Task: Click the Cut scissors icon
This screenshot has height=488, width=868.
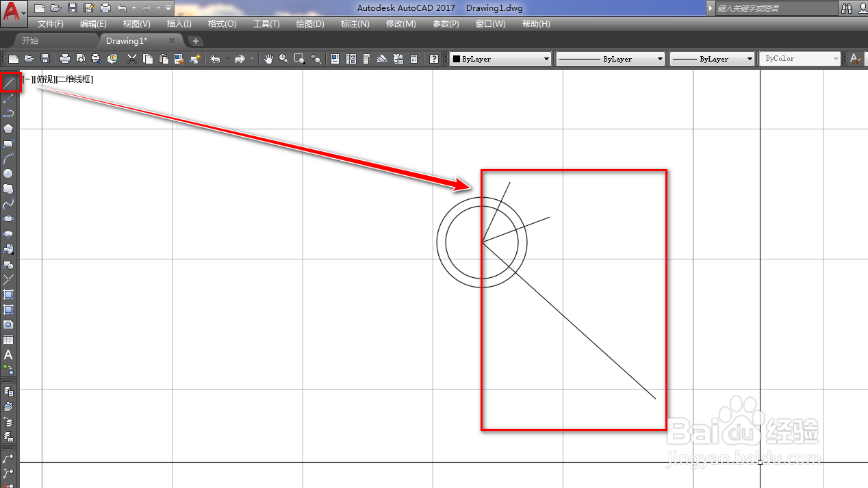Action: tap(132, 59)
